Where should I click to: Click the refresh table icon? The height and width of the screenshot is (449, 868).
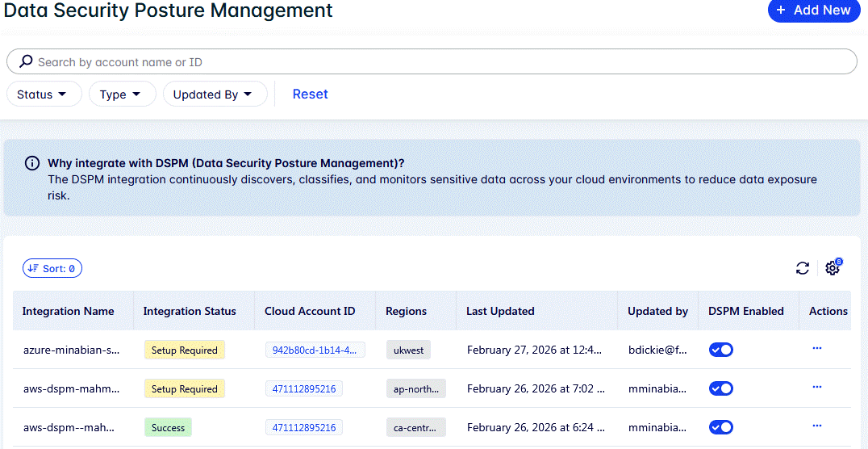(802, 268)
